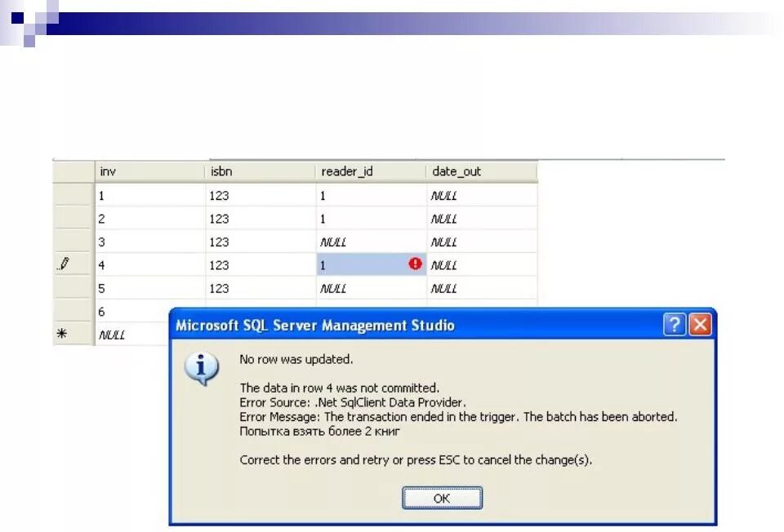
Task: Click the dialog title bar text
Action: point(315,326)
